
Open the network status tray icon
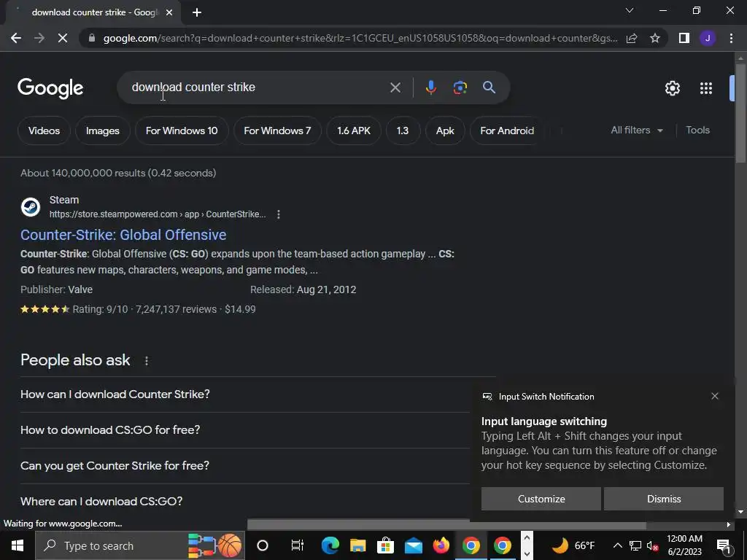point(635,545)
